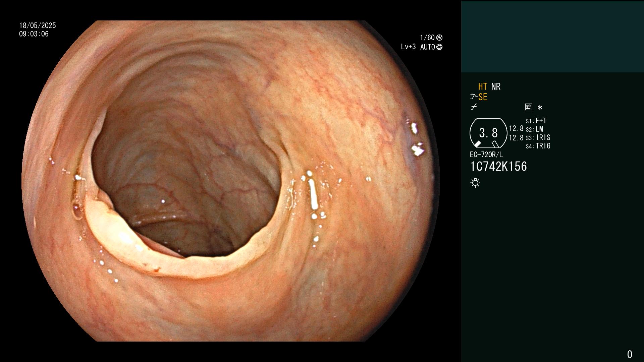Image resolution: width=644 pixels, height=362 pixels.
Task: Click the Lv+3 brightness level
Action: [x=408, y=47]
